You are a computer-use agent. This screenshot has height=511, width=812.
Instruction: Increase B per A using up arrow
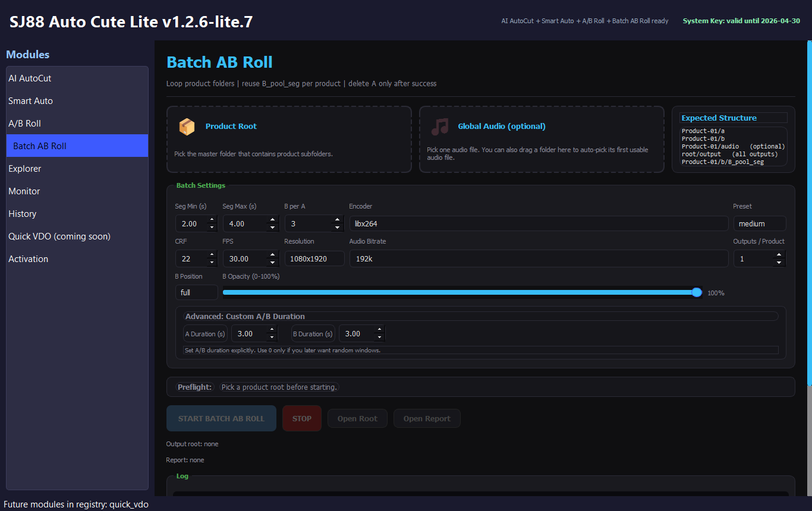click(x=337, y=220)
